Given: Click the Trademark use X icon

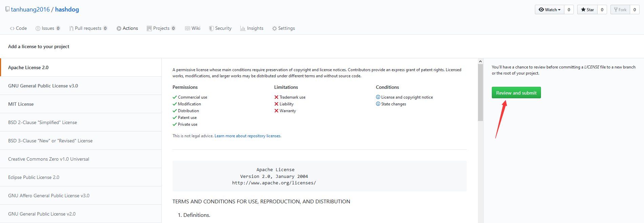Looking at the screenshot, I should (x=276, y=97).
